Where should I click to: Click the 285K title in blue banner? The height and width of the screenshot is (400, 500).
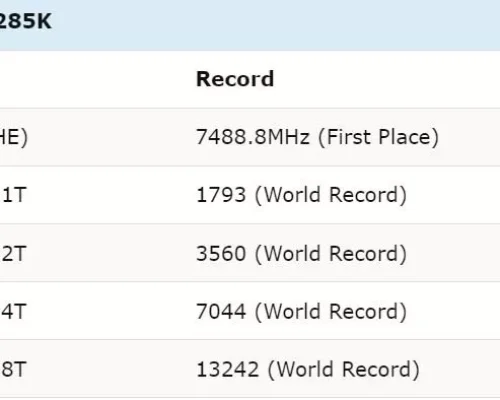pyautogui.click(x=25, y=22)
